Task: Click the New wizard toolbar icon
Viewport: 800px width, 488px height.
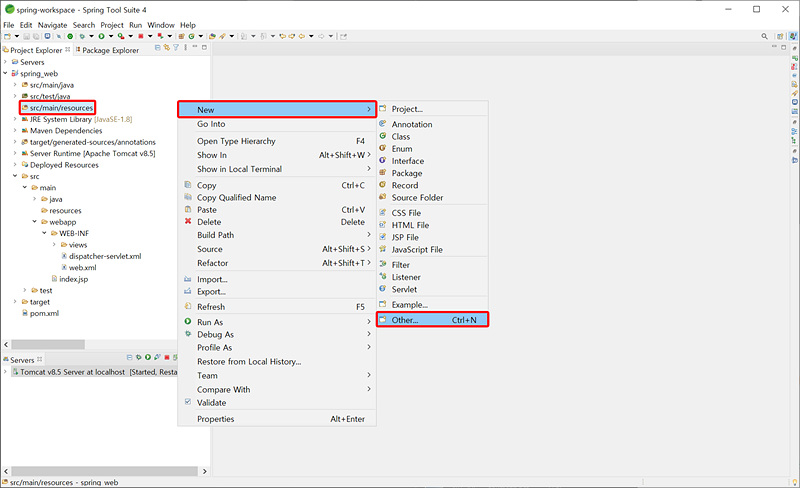Action: click(x=7, y=36)
